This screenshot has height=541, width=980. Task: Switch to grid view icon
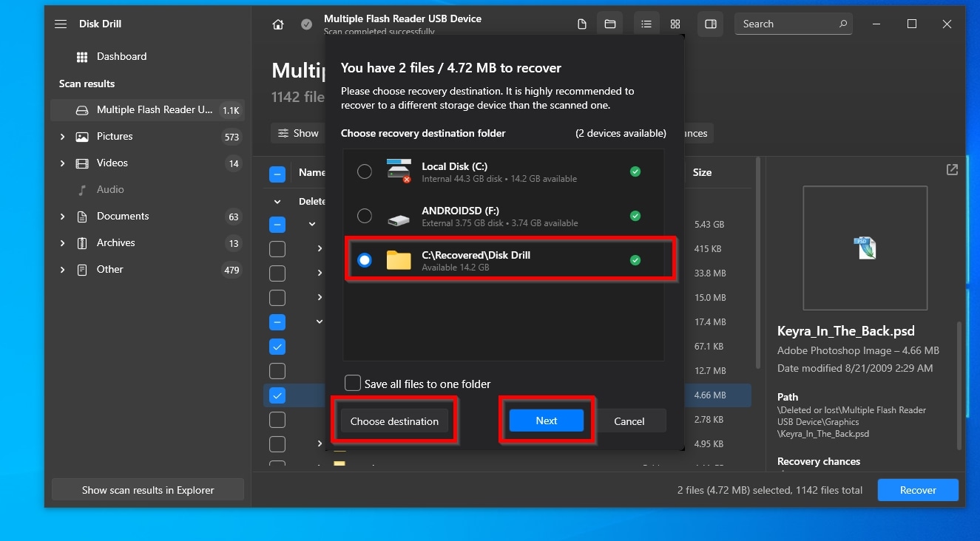pos(675,24)
